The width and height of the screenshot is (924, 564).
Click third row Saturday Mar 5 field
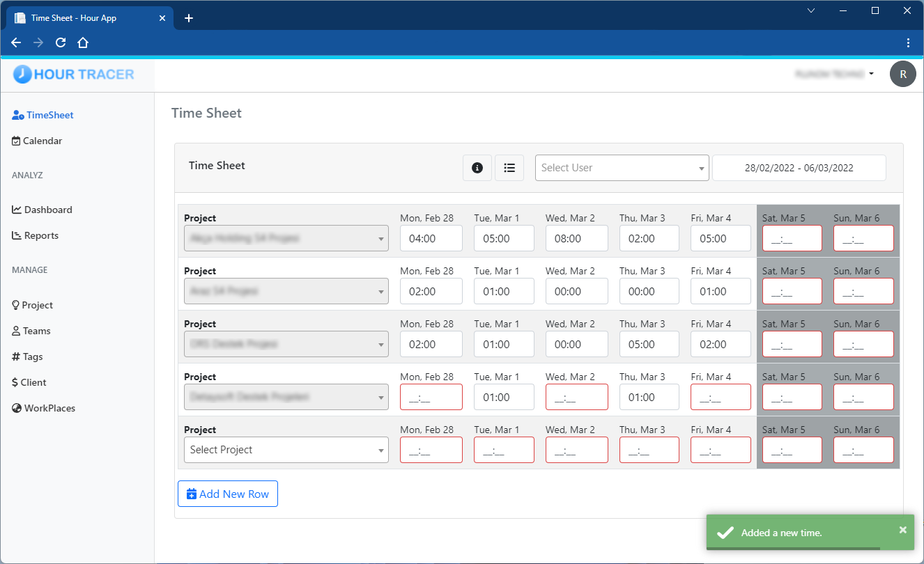click(x=792, y=344)
